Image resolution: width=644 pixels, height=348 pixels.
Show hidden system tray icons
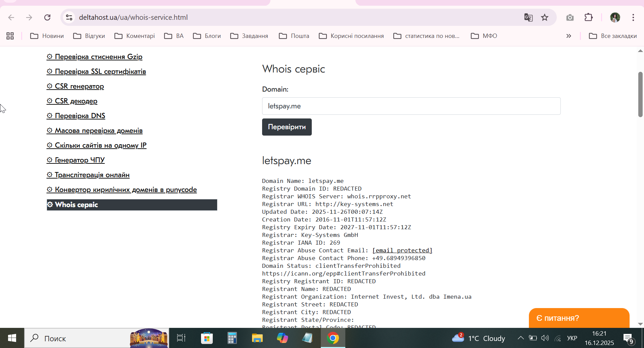521,338
